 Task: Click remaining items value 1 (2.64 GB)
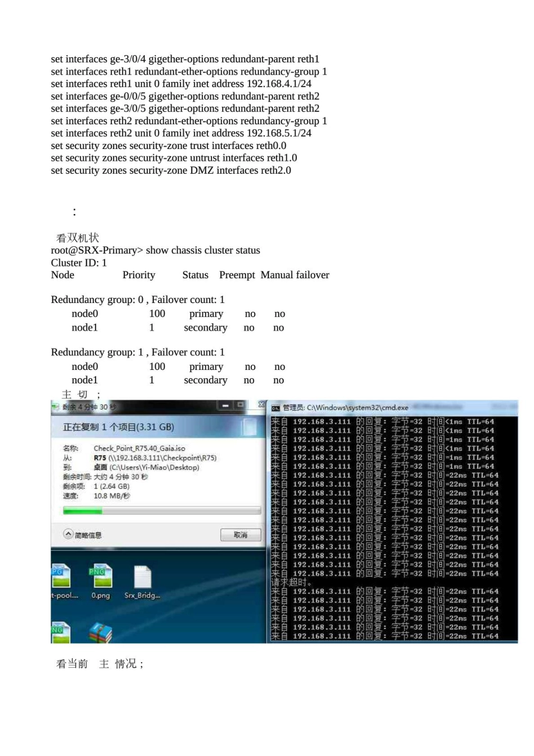[x=111, y=486]
